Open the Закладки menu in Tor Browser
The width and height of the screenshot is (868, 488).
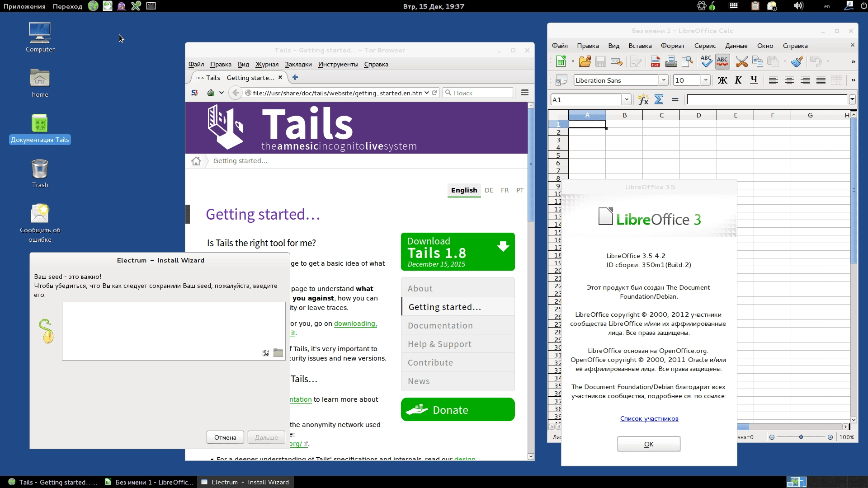point(298,64)
